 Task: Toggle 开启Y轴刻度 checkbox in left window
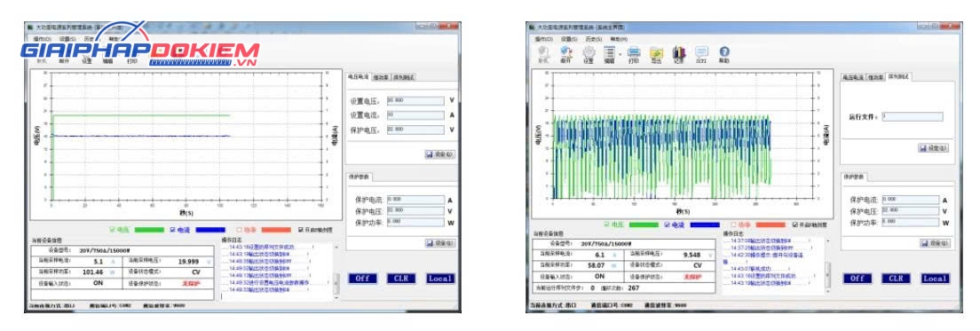(x=301, y=230)
